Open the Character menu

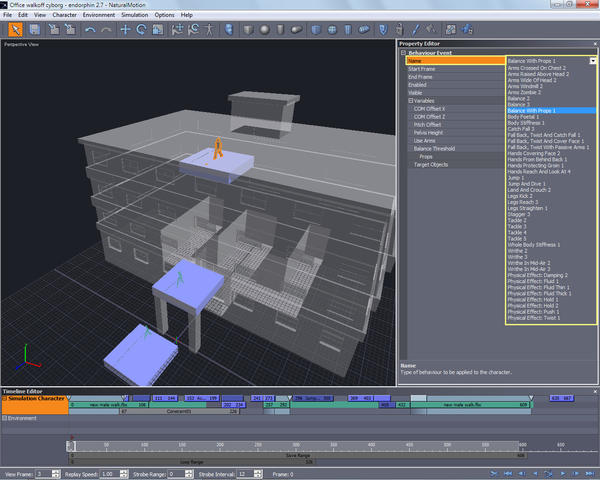tap(64, 15)
